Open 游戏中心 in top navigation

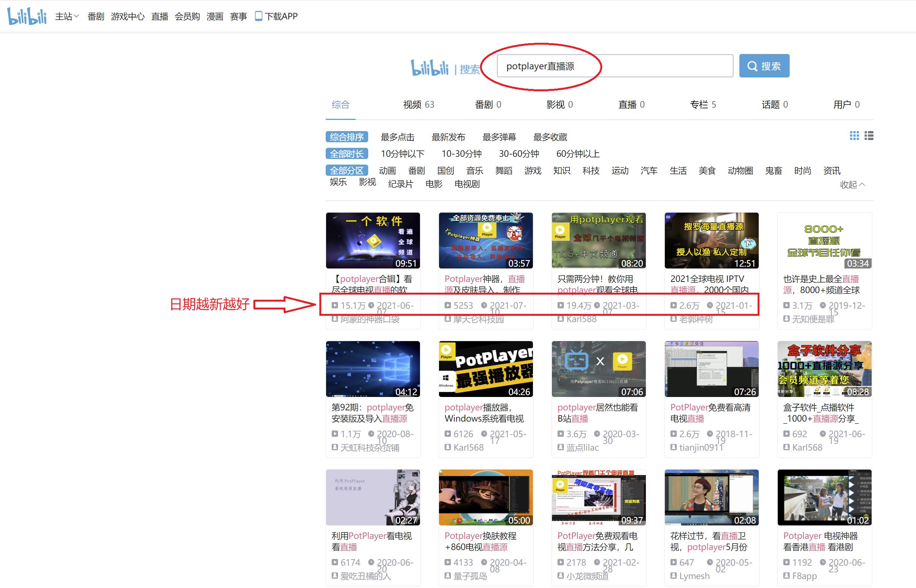(127, 16)
